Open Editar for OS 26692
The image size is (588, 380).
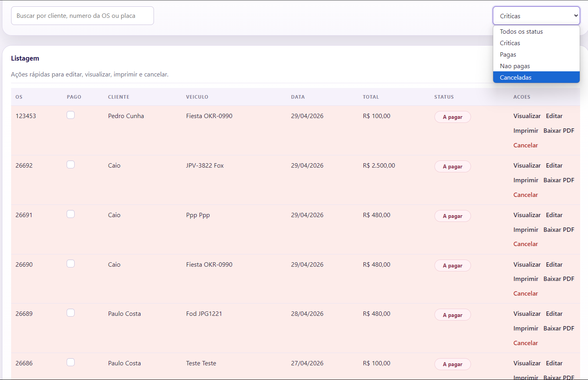pos(554,166)
